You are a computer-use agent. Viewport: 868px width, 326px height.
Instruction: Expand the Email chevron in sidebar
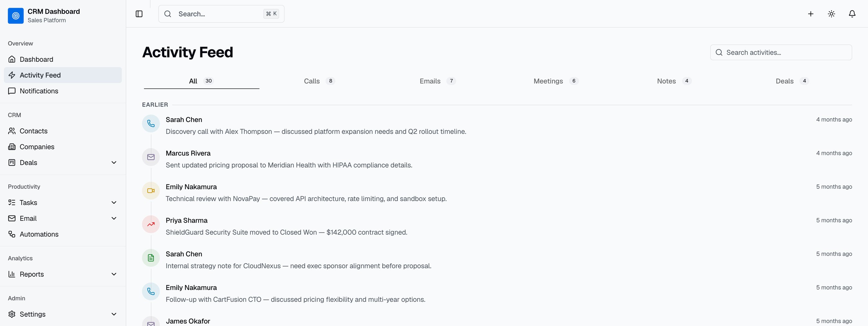pos(114,218)
